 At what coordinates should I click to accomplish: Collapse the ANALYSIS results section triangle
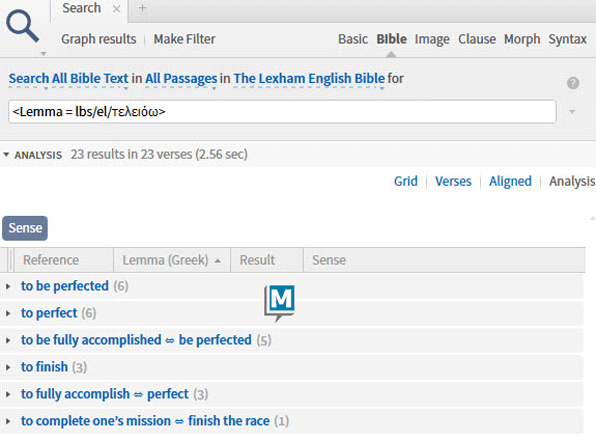point(6,154)
